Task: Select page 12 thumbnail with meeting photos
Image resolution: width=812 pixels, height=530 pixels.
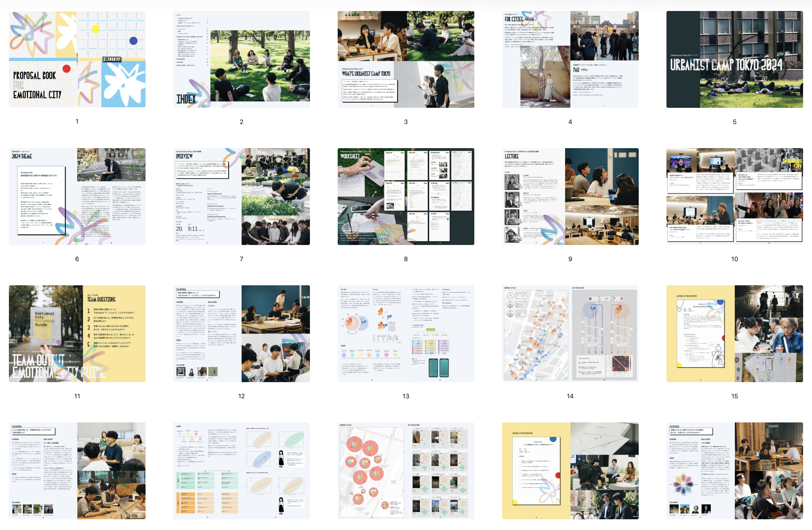Action: click(x=242, y=333)
